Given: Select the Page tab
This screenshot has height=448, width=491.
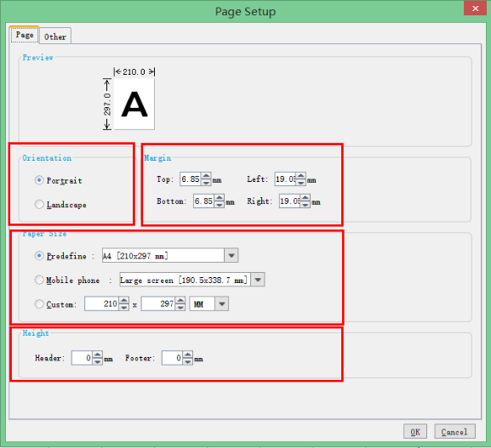Looking at the screenshot, I should click(x=25, y=35).
